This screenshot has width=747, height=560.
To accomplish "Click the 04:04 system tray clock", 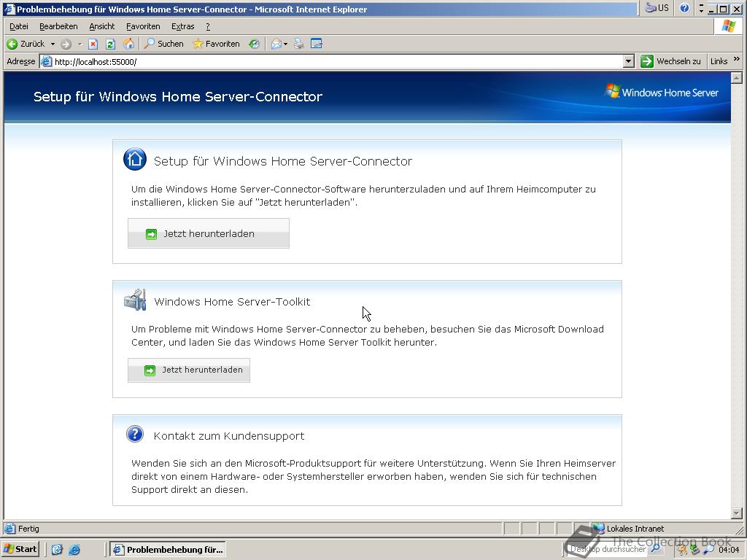I will pyautogui.click(x=729, y=550).
